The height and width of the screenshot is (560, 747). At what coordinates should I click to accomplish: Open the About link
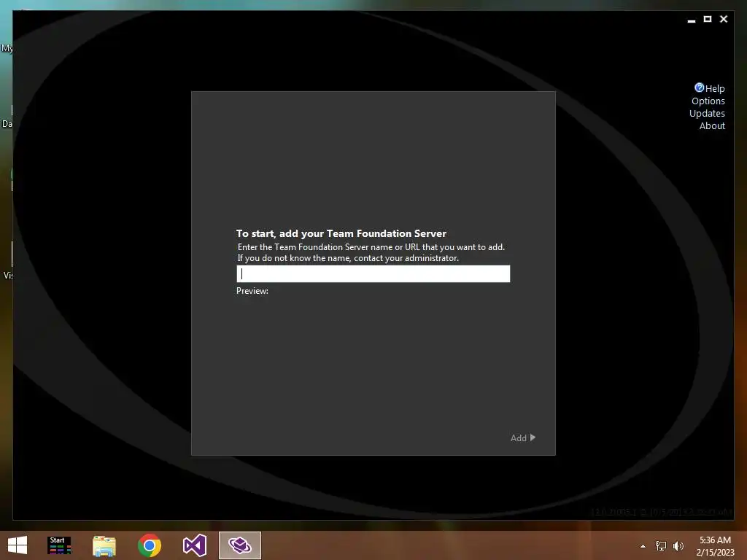pos(712,125)
